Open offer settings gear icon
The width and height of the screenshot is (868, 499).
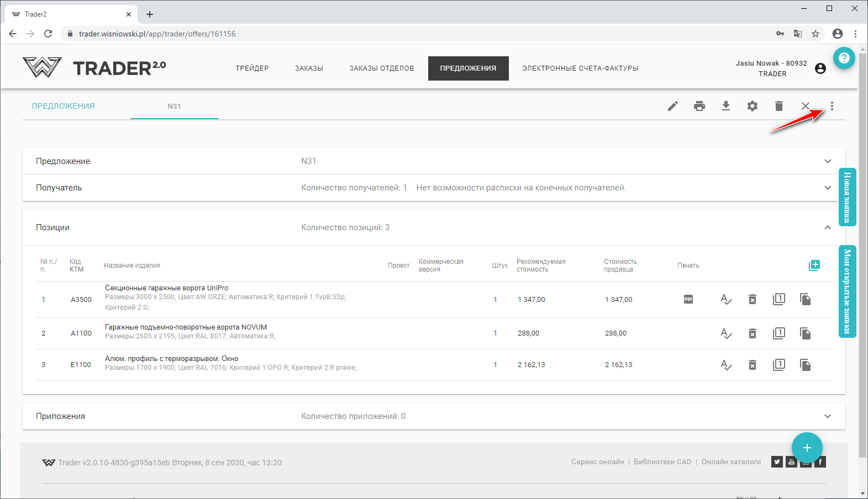pyautogui.click(x=753, y=106)
